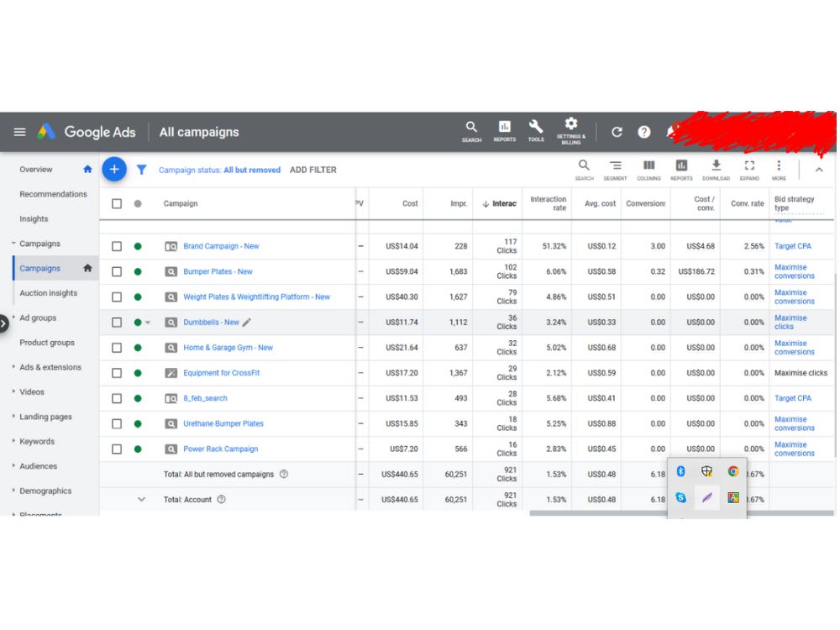
Task: Open Landing pages in sidebar
Action: [x=45, y=417]
